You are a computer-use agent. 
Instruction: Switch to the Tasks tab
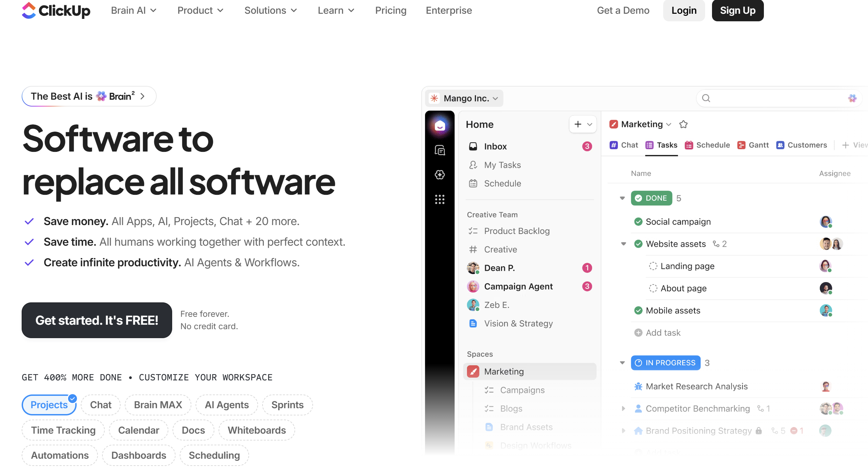tap(661, 145)
